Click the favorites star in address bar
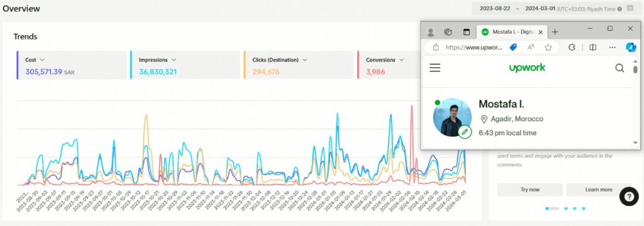This screenshot has width=644, height=226. coord(548,48)
